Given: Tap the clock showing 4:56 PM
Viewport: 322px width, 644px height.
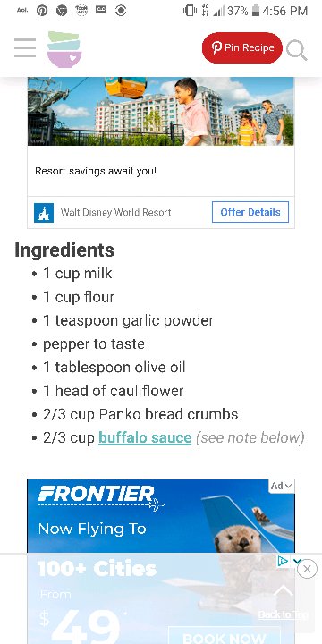Looking at the screenshot, I should click(285, 11).
